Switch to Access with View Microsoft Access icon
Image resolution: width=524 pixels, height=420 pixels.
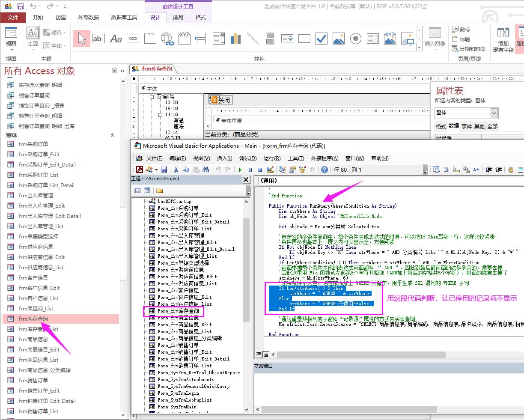click(139, 170)
